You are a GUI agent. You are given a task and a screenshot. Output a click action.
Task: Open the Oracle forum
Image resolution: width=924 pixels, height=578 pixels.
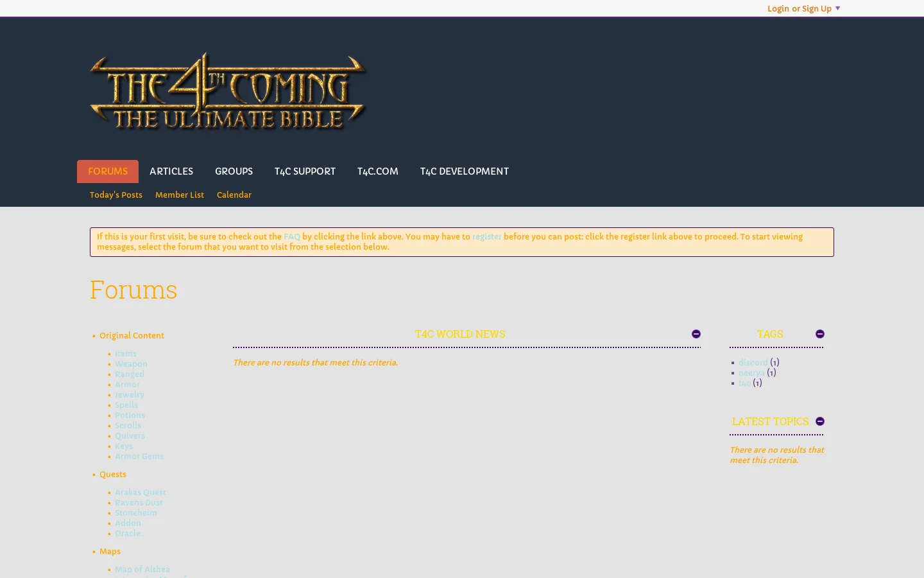click(x=128, y=533)
